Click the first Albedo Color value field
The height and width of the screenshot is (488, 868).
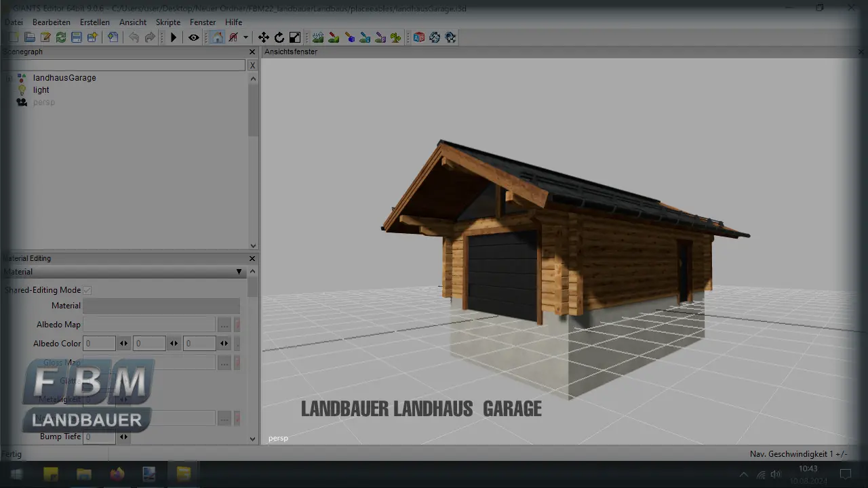coord(99,344)
